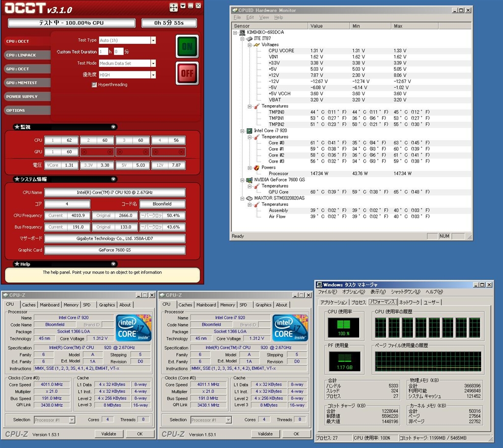Click the Custom Test Duration minutes field
503x448 pixels.
[119, 52]
